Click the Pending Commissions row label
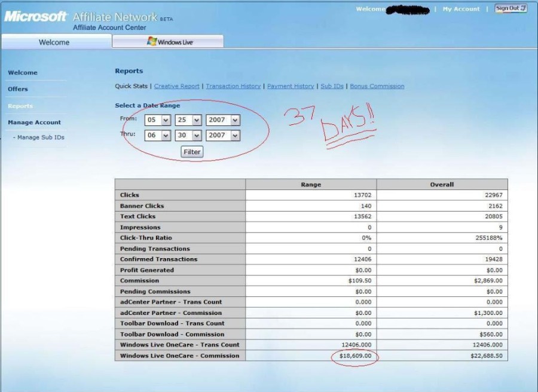 pyautogui.click(x=155, y=292)
